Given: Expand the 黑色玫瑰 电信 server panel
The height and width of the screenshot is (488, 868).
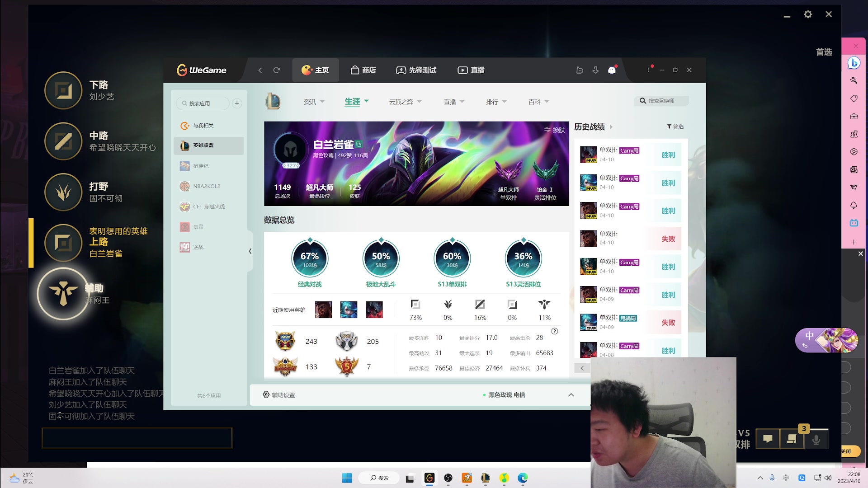Looking at the screenshot, I should [x=571, y=395].
